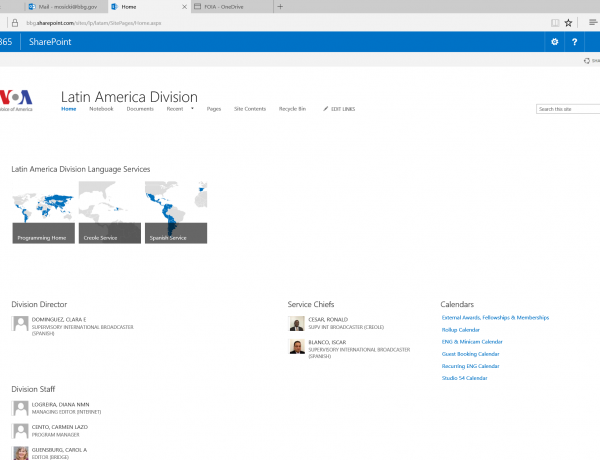Image resolution: width=600 pixels, height=460 pixels.
Task: Click the SharePoint title in the suite bar
Action: 50,42
